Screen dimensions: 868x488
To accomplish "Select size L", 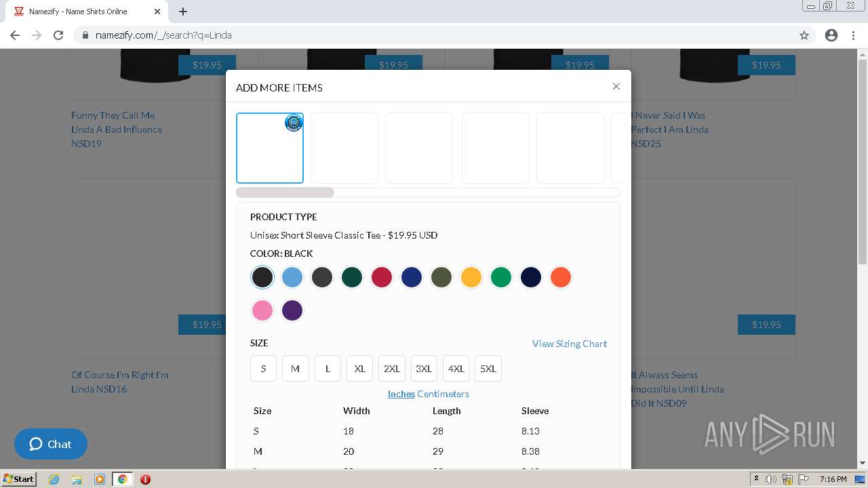I will [328, 369].
